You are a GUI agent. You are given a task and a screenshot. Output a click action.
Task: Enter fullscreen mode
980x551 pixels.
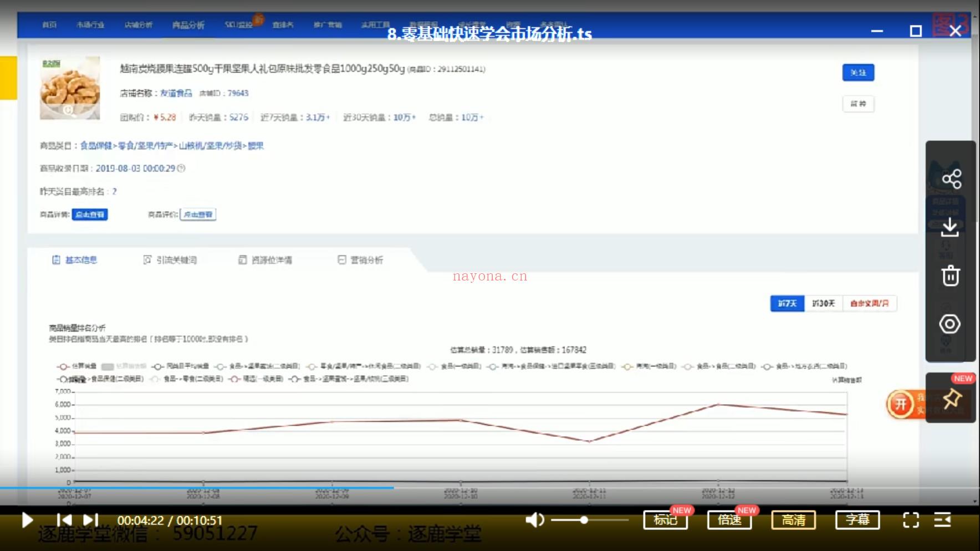(911, 520)
